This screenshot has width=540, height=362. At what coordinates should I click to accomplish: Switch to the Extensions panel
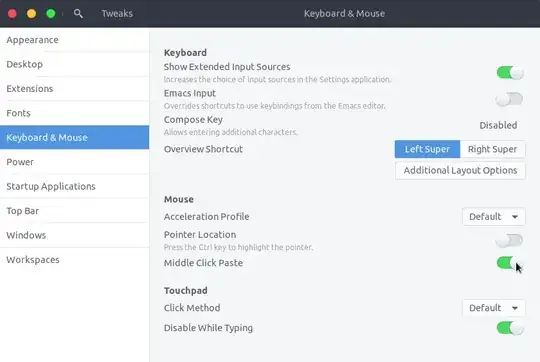(74, 89)
